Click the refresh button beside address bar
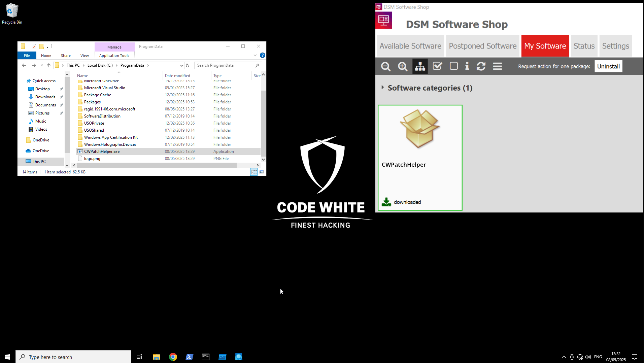This screenshot has height=363, width=644. pos(188,65)
